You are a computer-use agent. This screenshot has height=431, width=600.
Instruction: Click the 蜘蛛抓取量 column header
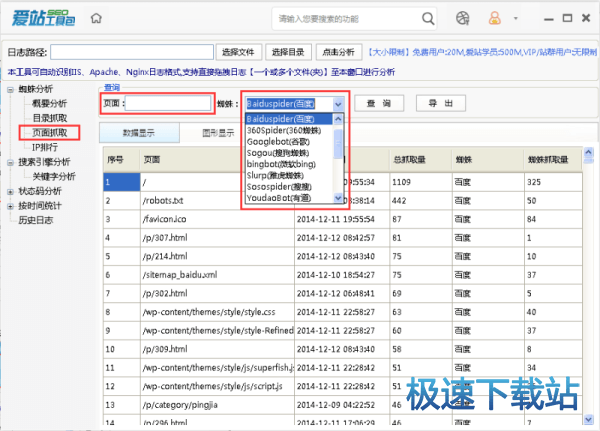(x=553, y=159)
